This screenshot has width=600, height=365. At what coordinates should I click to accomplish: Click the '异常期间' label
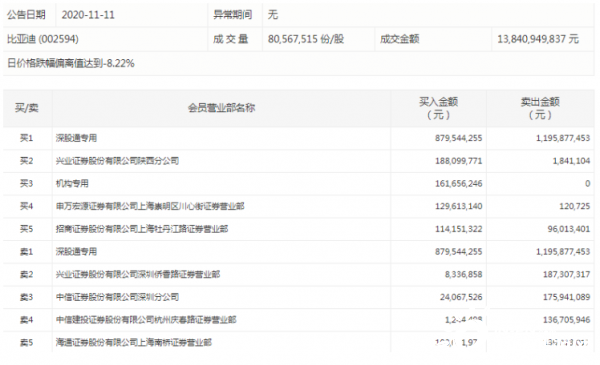pos(232,15)
